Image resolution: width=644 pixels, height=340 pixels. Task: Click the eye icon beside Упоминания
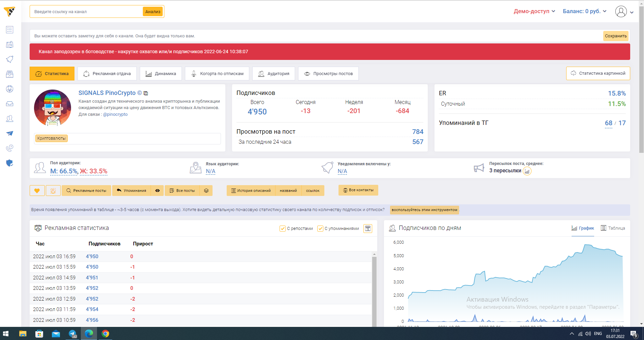157,191
